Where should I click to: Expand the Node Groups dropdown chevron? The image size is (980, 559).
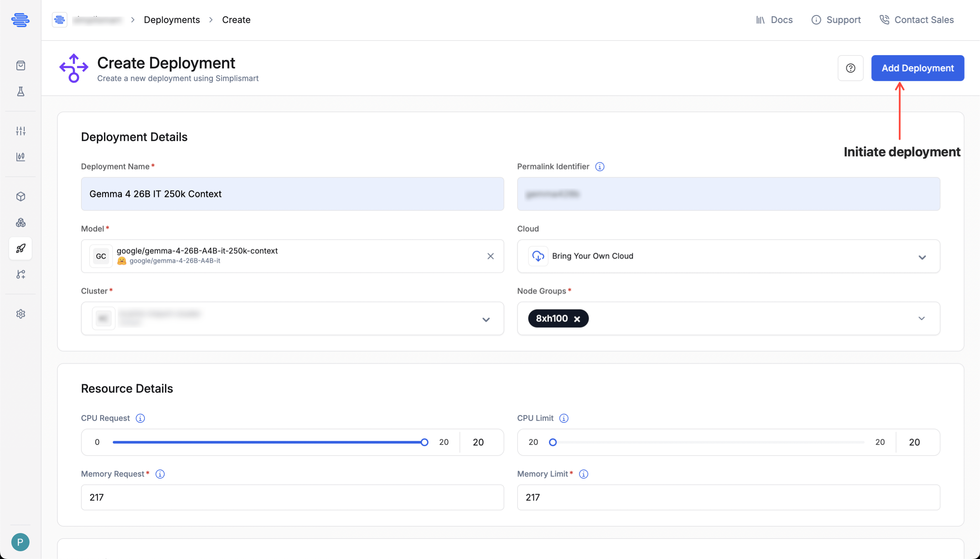point(921,319)
